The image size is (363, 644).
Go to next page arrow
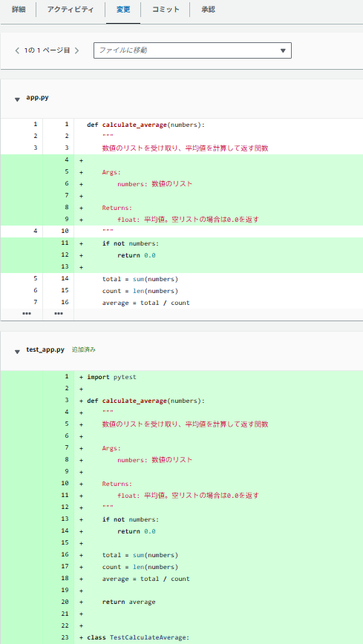tap(77, 50)
